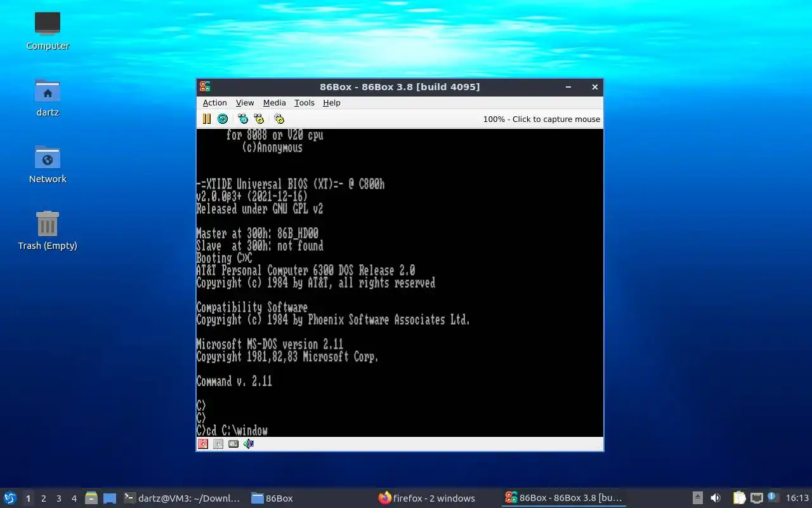The width and height of the screenshot is (812, 508).
Task: Switch to workspace 3
Action: tap(58, 498)
